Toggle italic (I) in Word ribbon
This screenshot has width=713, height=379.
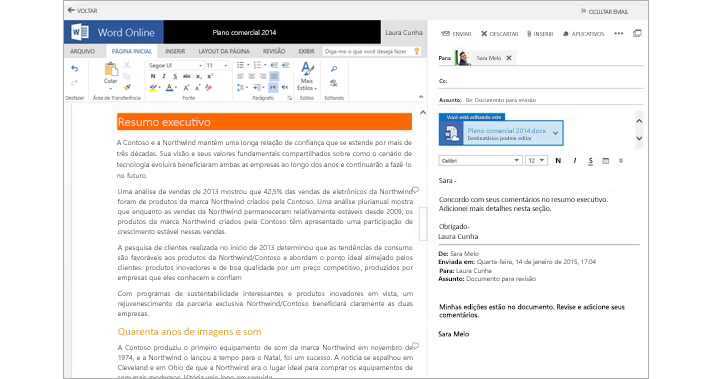164,76
